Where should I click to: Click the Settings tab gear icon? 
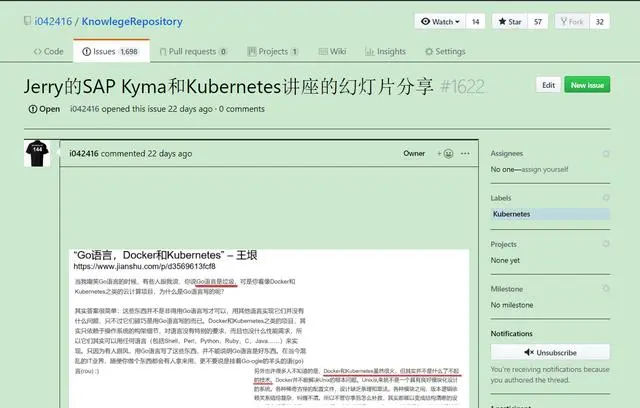(429, 51)
